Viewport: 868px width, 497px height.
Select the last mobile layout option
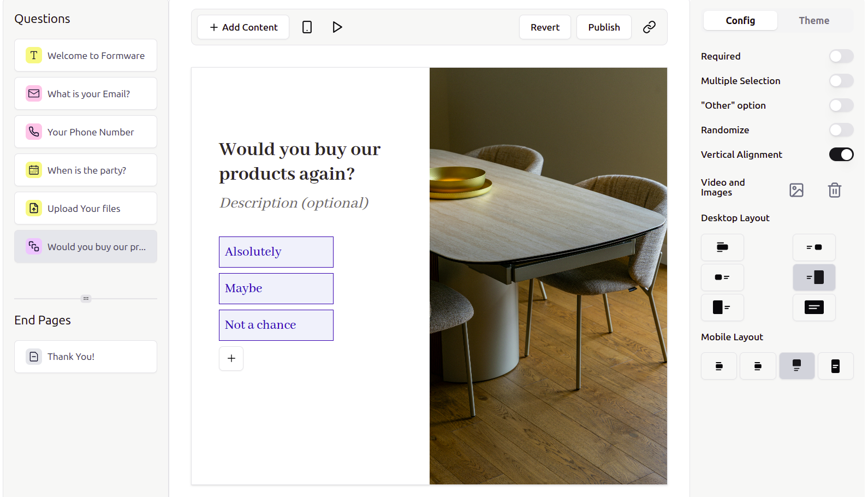836,366
